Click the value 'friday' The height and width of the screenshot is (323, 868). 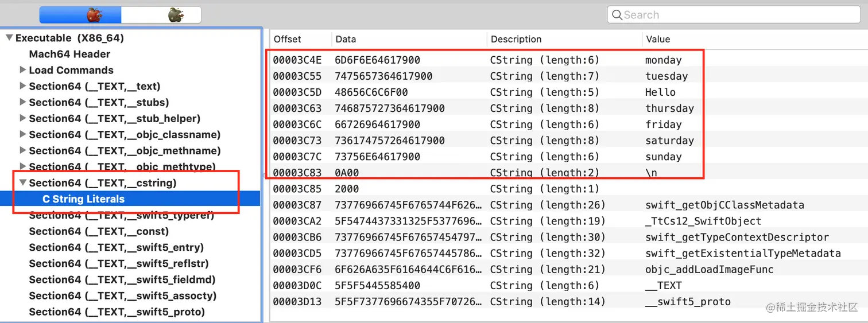click(x=664, y=124)
